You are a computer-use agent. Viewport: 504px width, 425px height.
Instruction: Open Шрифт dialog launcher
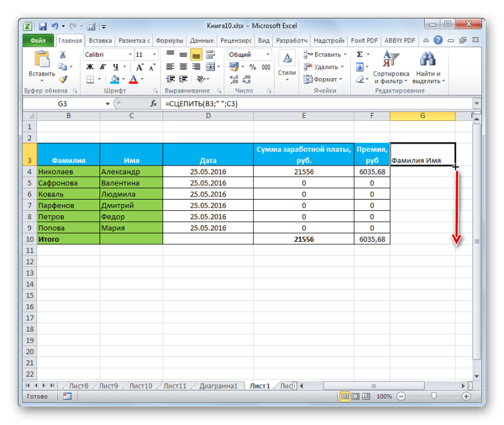point(156,91)
